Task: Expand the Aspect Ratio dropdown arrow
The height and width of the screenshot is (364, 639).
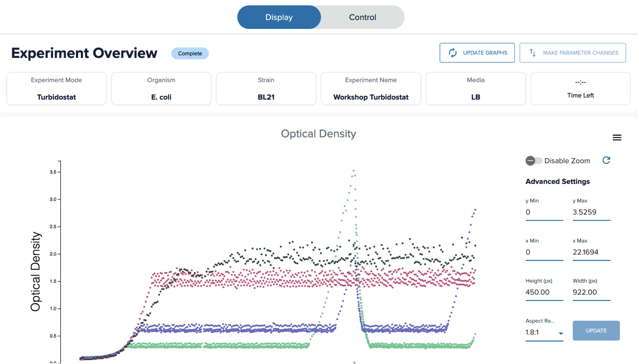Action: point(561,333)
